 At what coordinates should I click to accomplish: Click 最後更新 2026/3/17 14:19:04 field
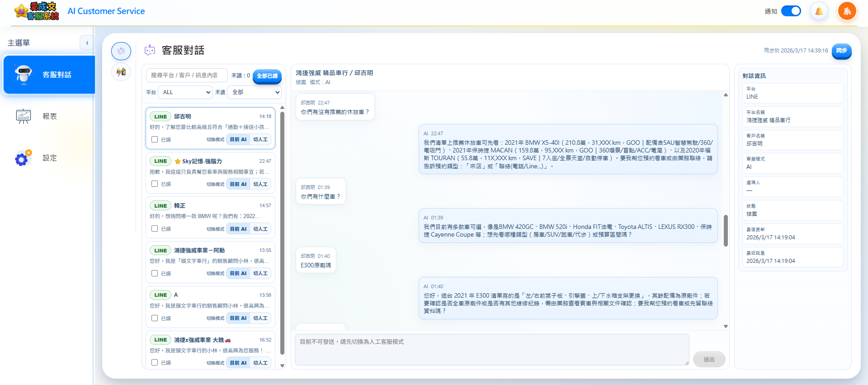(793, 233)
